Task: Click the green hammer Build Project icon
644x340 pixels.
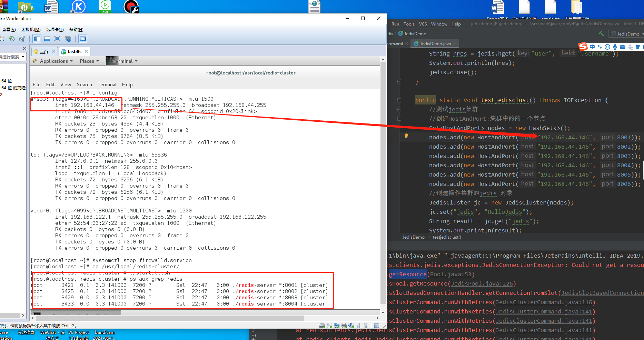Action: point(601,33)
